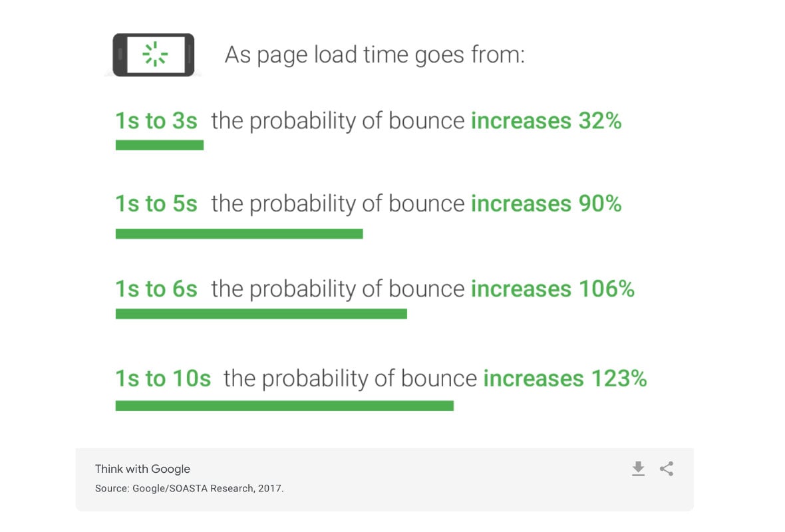This screenshot has height=532, width=785.
Task: Click the "1s to 5s" label
Action: click(156, 203)
